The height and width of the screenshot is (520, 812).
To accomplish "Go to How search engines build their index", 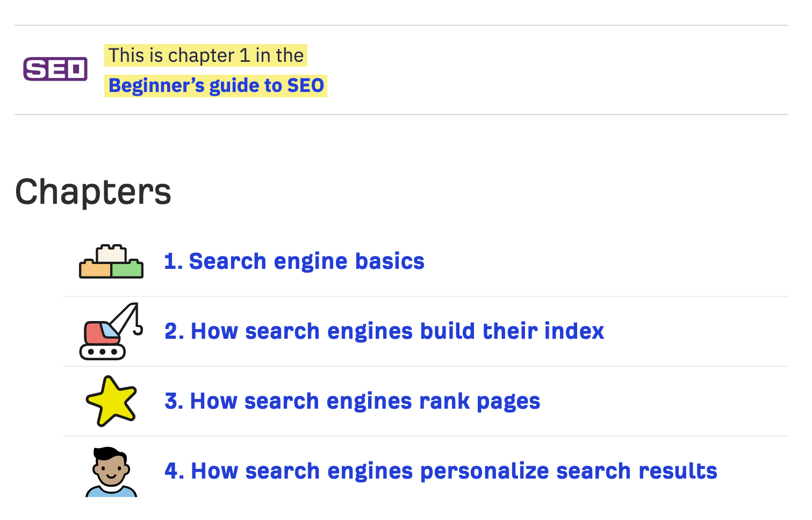I will tap(384, 331).
